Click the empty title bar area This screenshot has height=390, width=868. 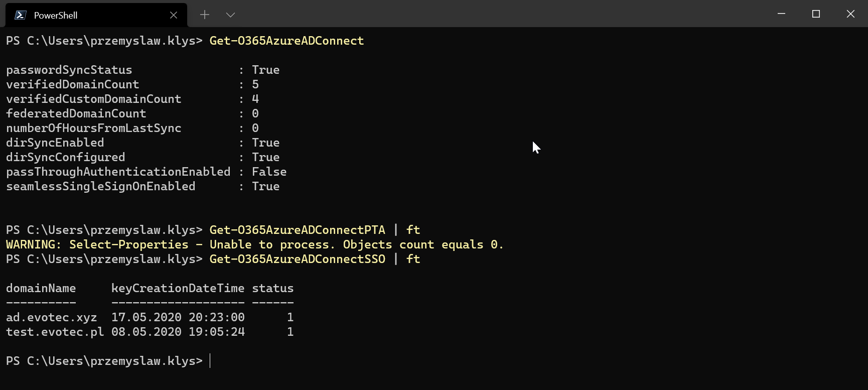click(x=502, y=14)
